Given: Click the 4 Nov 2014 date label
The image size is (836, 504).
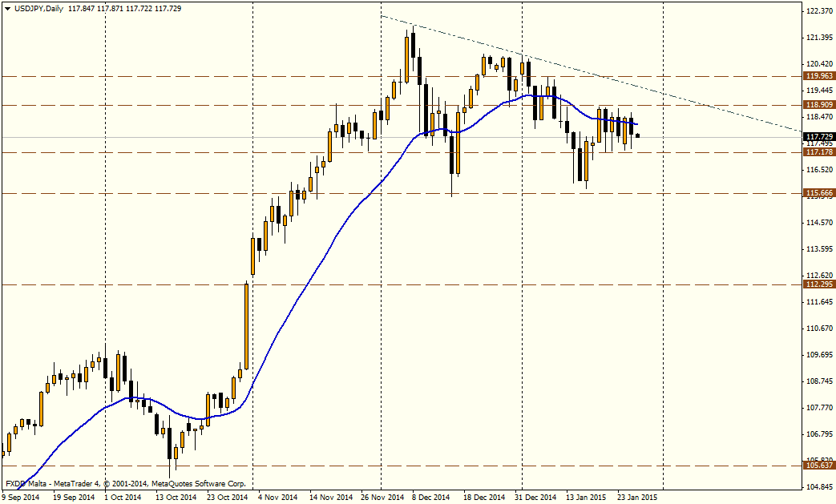Looking at the screenshot, I should click(278, 498).
